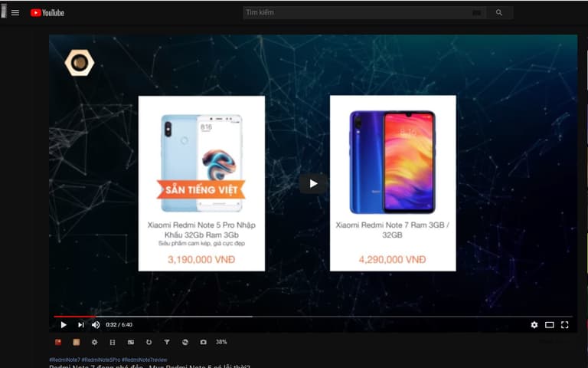Play the video from the control bar
Viewport: 588px width, 368px height.
click(64, 325)
